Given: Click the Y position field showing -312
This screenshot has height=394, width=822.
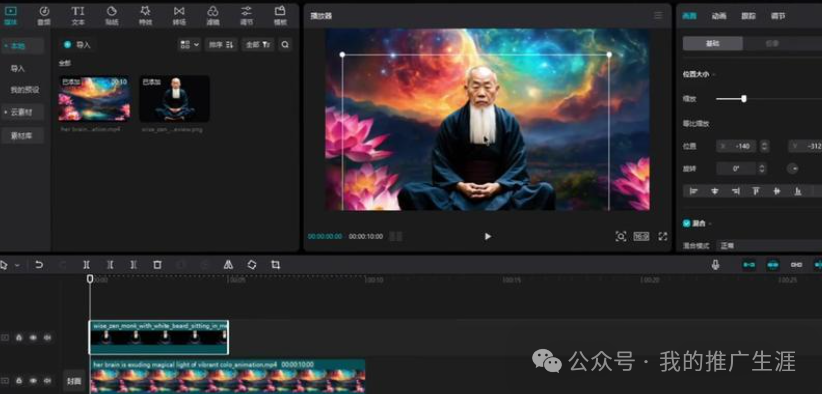Looking at the screenshot, I should tap(805, 146).
